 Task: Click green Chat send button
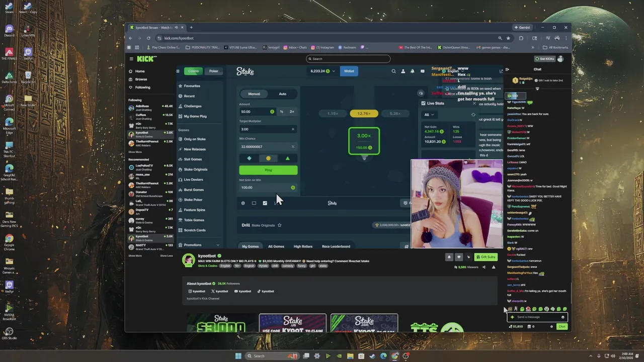pos(561,327)
